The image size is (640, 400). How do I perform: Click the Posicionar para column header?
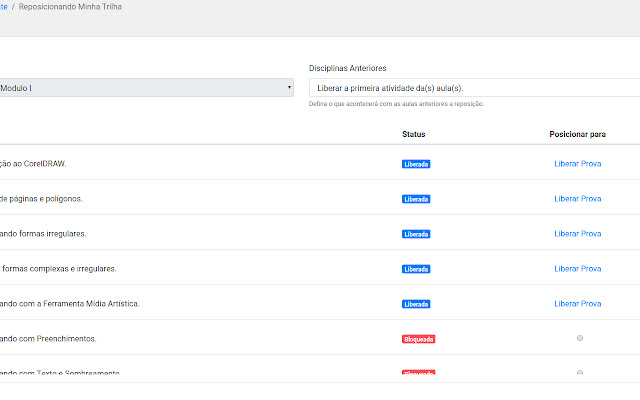pos(577,133)
